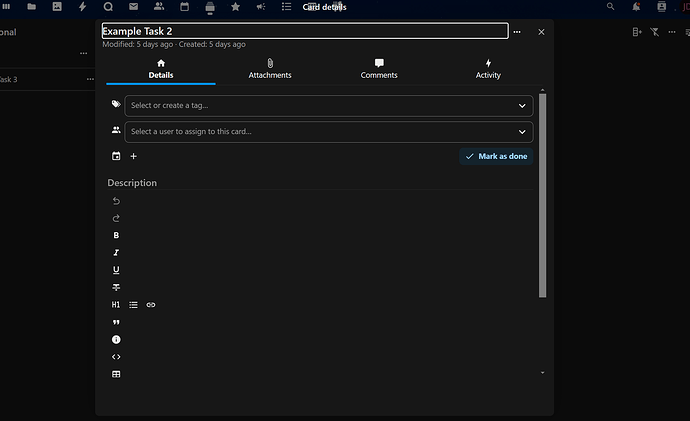Insert an info callout in description
The width and height of the screenshot is (690, 421).
tap(116, 339)
